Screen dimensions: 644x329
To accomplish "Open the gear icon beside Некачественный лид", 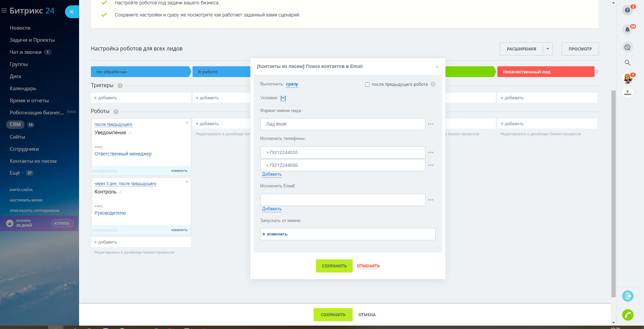I will (x=597, y=72).
